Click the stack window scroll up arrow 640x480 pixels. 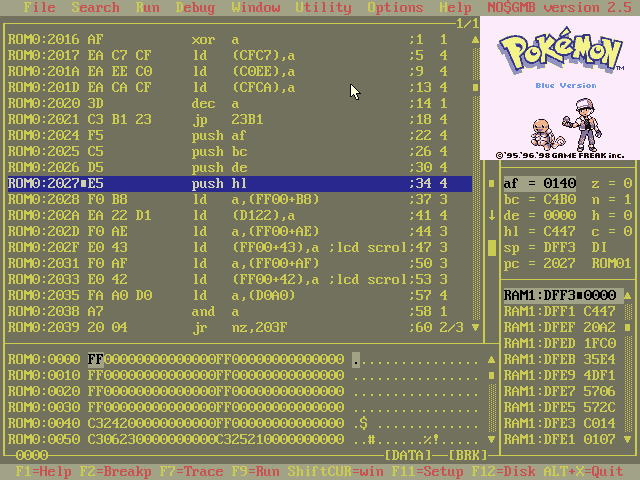point(628,295)
